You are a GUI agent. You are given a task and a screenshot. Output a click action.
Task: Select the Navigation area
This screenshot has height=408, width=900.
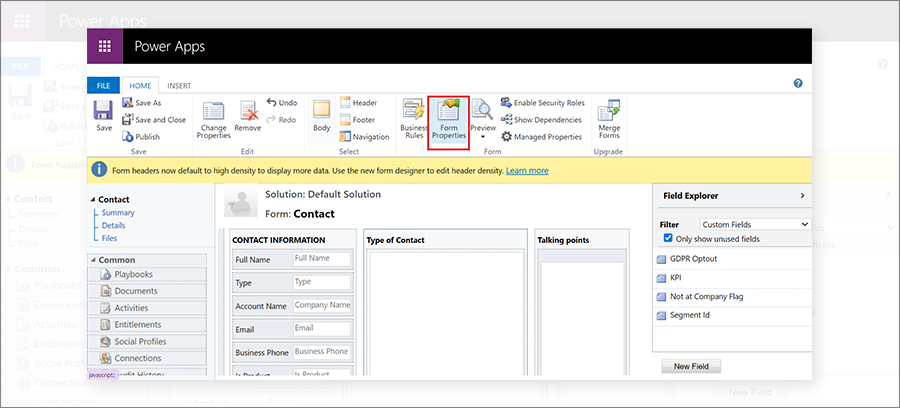tap(364, 137)
